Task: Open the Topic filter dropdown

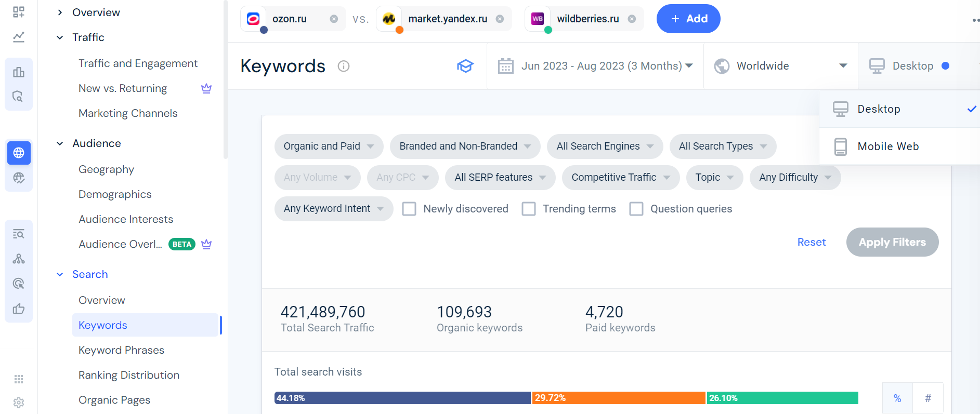Action: coord(715,178)
